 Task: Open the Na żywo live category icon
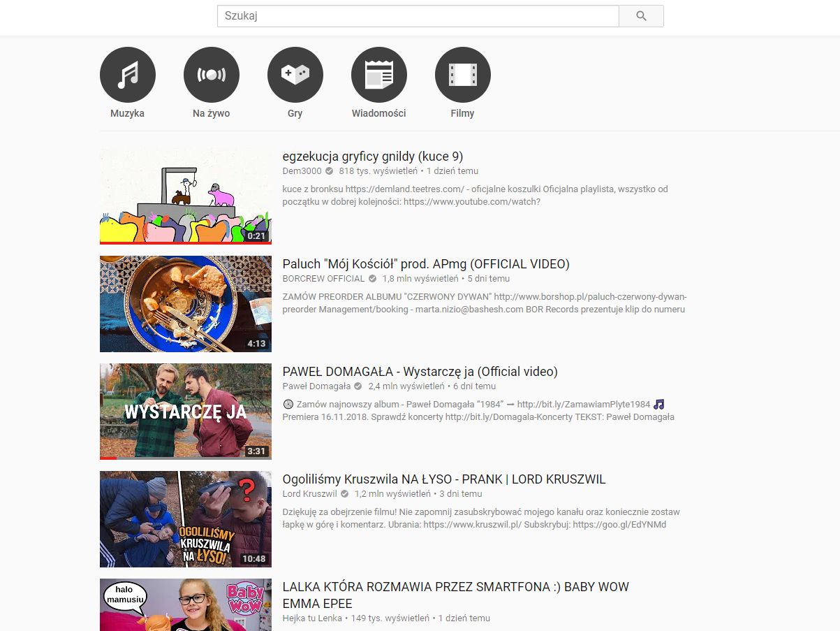click(x=212, y=75)
